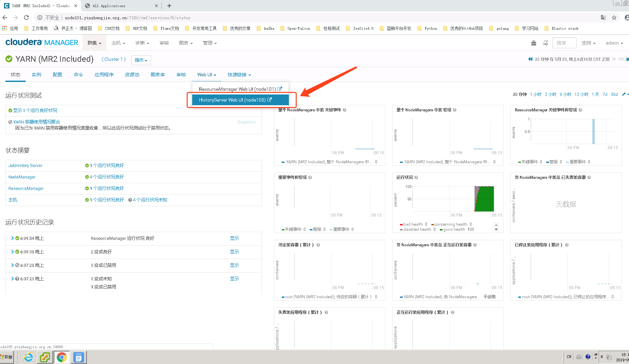Select ResourceManager Web UI (node101) menu item
The height and width of the screenshot is (364, 629).
(x=241, y=89)
